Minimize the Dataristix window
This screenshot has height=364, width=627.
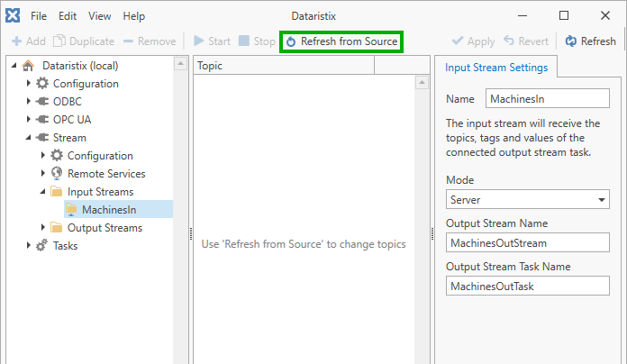click(522, 16)
